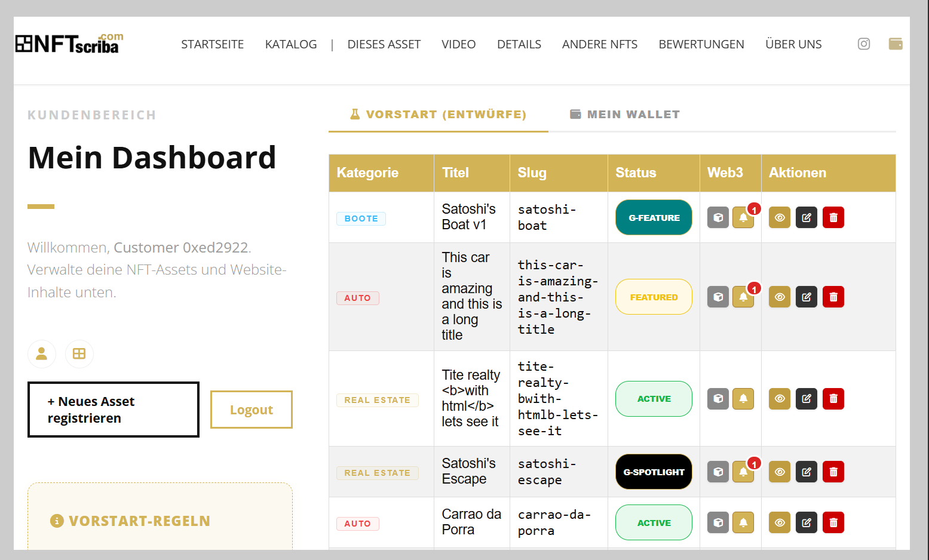Click the AUTO tag for Carrao da Porra
This screenshot has height=560, width=929.
[x=357, y=524]
